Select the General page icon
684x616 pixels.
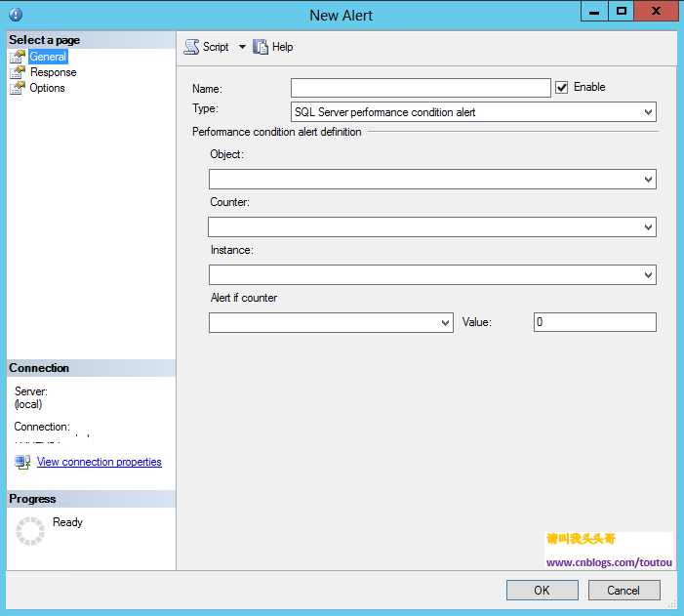pyautogui.click(x=18, y=57)
